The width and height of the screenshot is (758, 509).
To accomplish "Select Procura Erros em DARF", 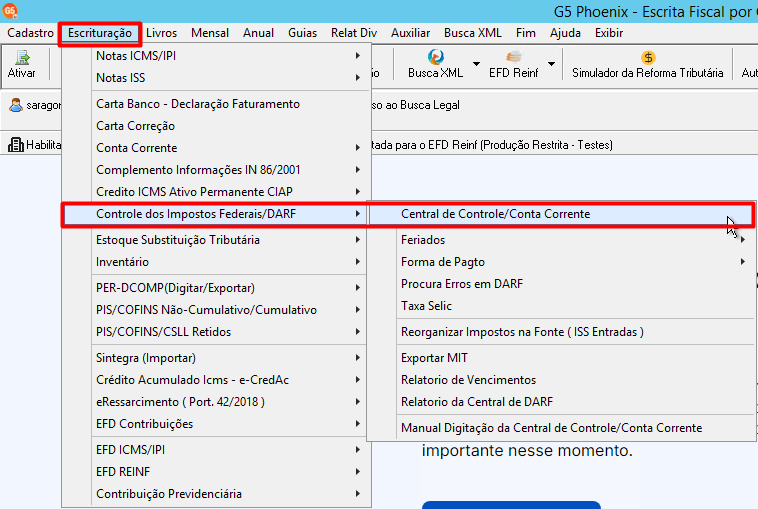I will coord(561,284).
